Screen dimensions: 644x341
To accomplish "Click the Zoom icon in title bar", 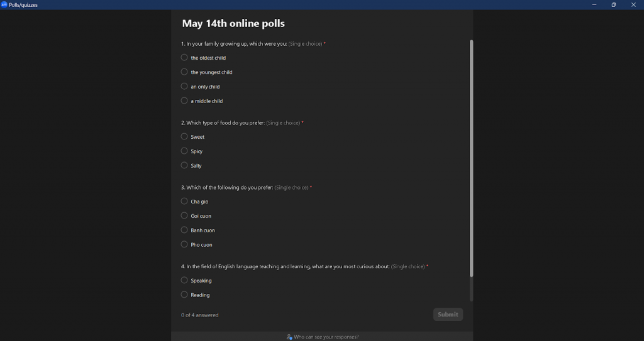I will point(4,4).
